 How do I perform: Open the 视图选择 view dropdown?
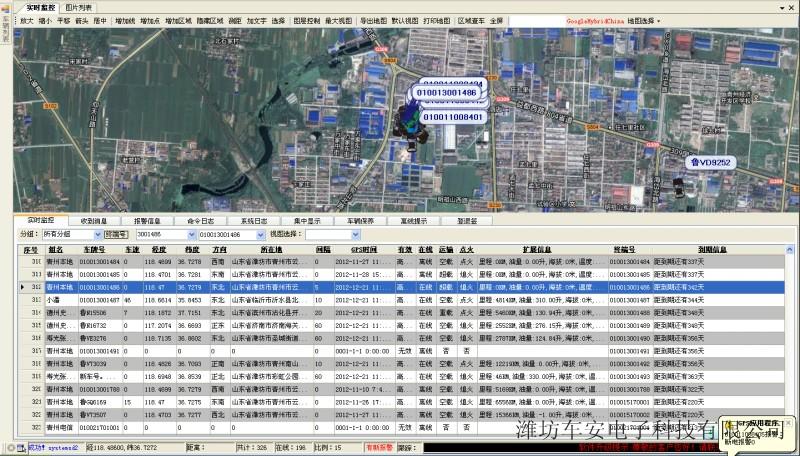point(354,234)
